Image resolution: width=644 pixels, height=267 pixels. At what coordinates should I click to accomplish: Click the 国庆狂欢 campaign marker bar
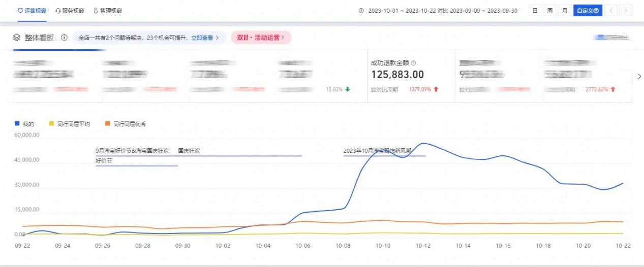pos(239,155)
